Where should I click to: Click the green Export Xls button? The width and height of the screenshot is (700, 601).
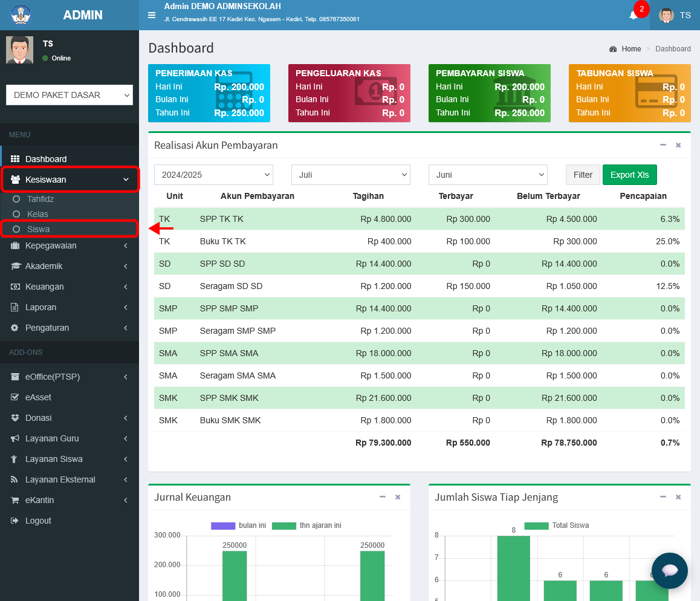pos(629,175)
